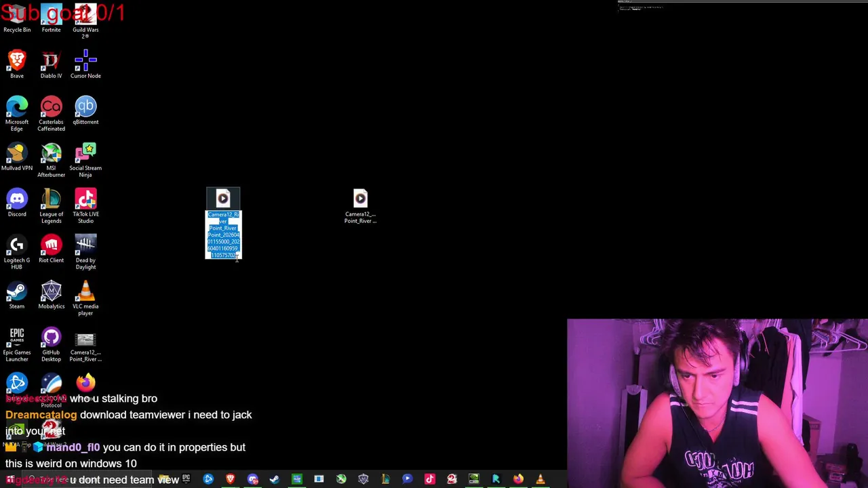Select the Discord desktop shortcut
The height and width of the screenshot is (488, 868).
(17, 203)
